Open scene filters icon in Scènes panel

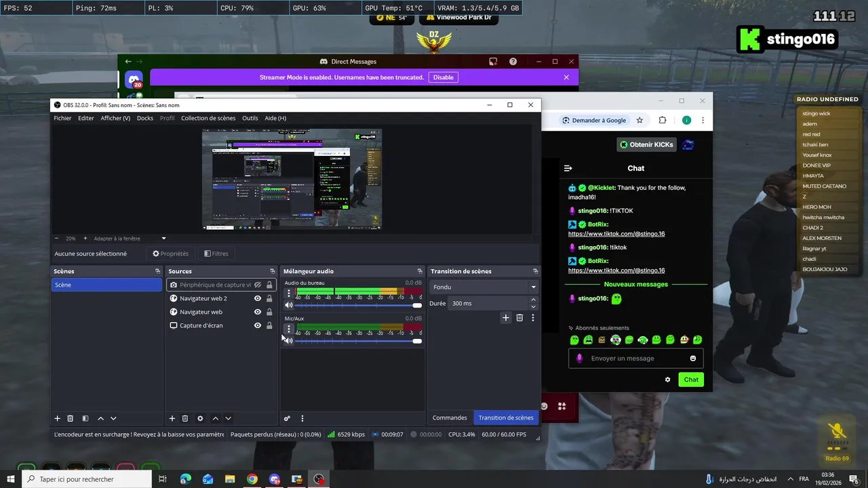pos(85,418)
